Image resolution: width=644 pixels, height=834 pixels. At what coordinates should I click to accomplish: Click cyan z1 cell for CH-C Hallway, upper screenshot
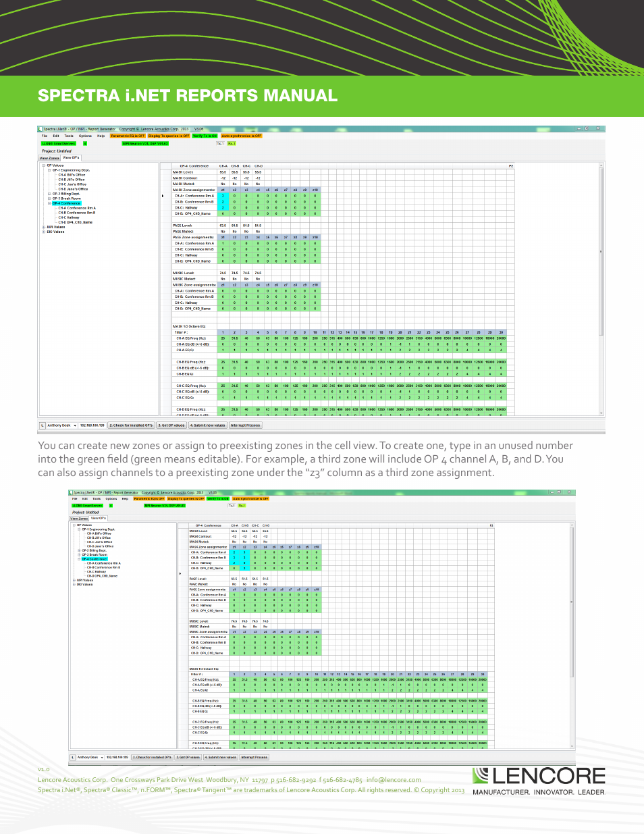click(223, 207)
